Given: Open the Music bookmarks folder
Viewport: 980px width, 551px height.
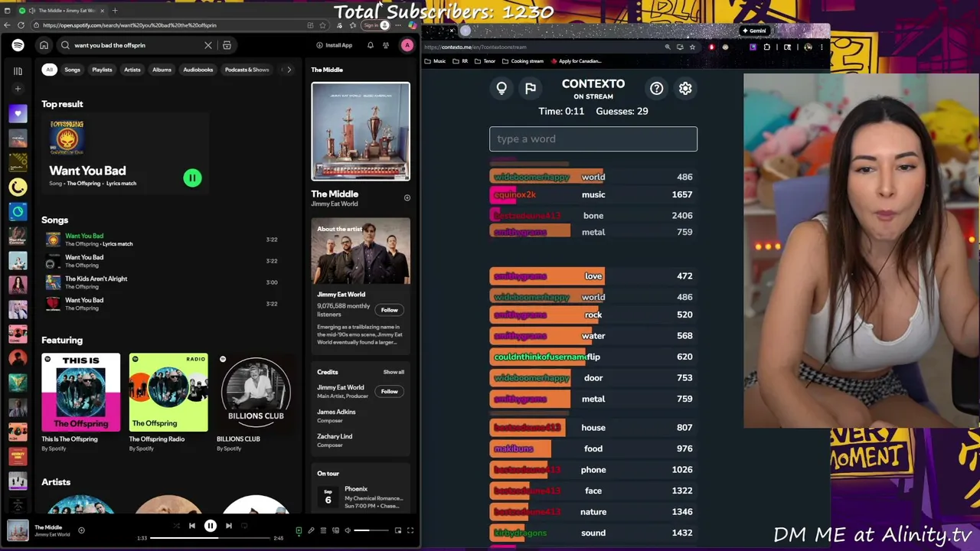Looking at the screenshot, I should pos(435,61).
